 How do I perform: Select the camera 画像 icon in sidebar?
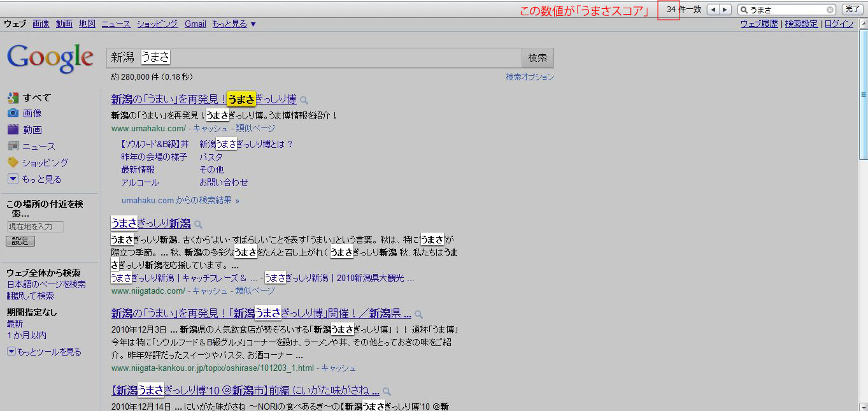pos(13,113)
